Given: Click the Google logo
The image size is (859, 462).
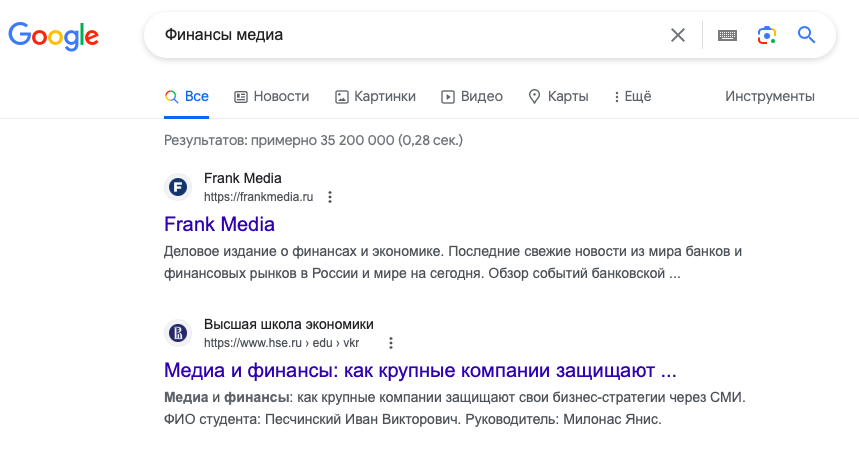Looking at the screenshot, I should (54, 36).
